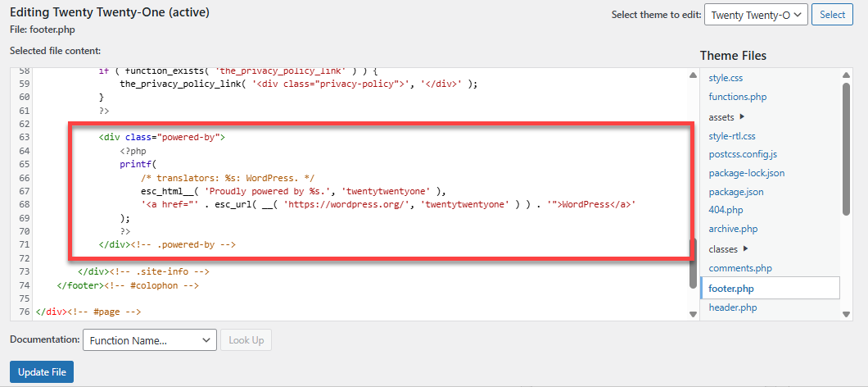Open the Select theme to edit dropdown
The width and height of the screenshot is (868, 387).
click(756, 15)
